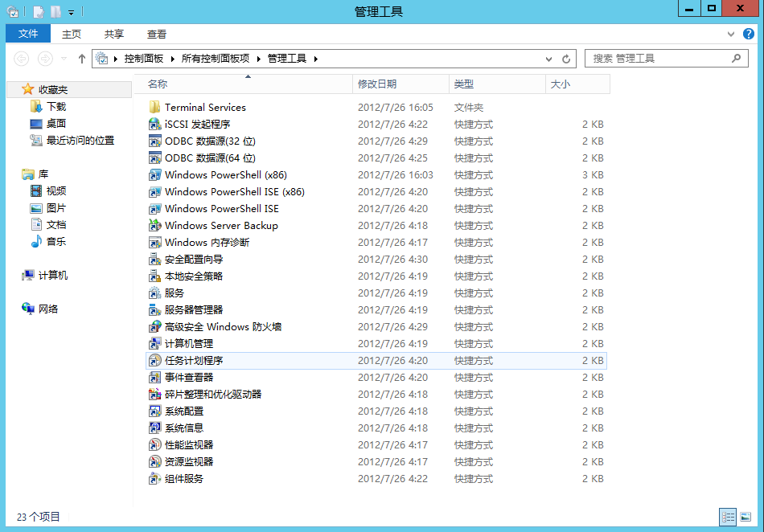This screenshot has width=764, height=532.
Task: Select the 高级安全 Windows 防火墙 icon
Action: pos(154,326)
